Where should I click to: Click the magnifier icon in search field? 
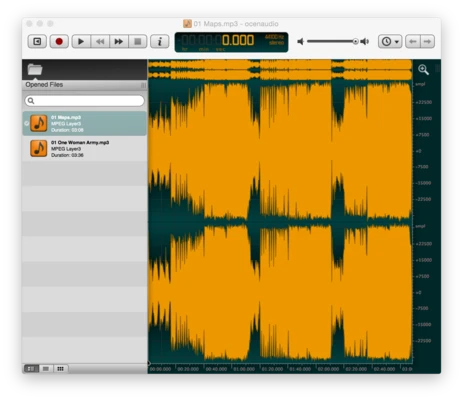point(31,101)
